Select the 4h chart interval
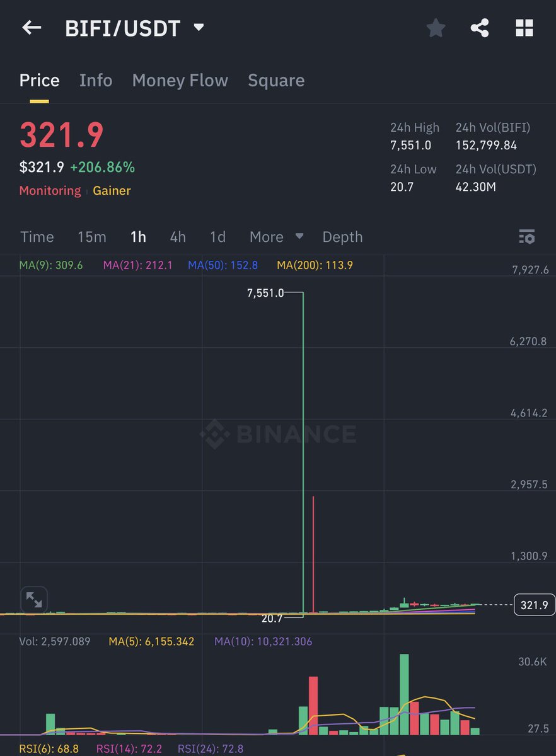556x756 pixels. click(x=178, y=237)
